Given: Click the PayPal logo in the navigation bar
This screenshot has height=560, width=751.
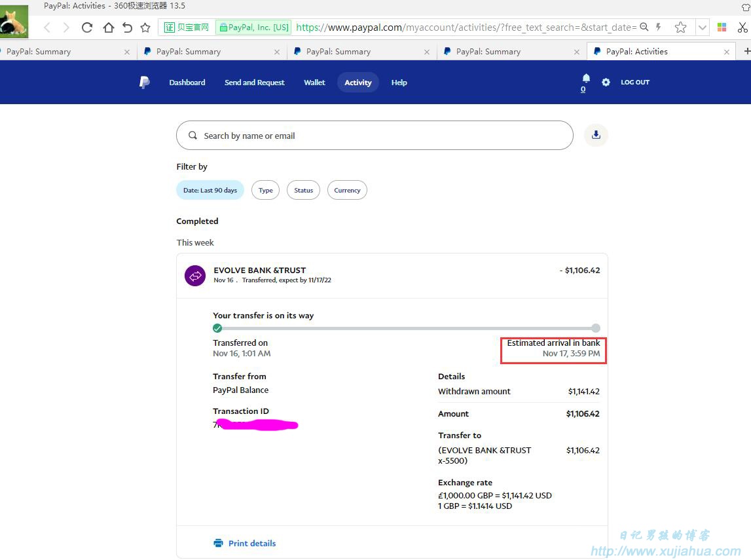Looking at the screenshot, I should point(144,83).
